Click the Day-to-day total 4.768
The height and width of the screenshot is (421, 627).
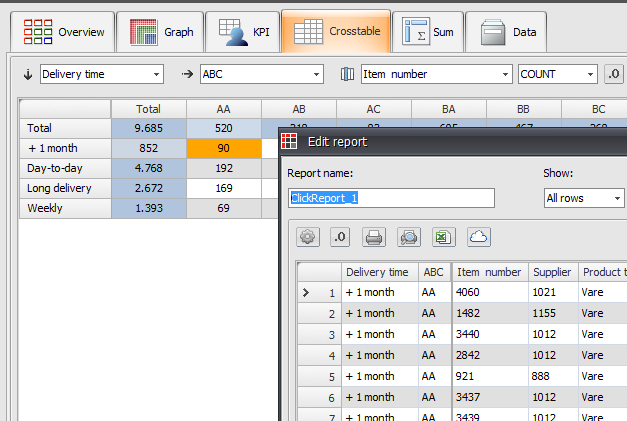tap(148, 168)
